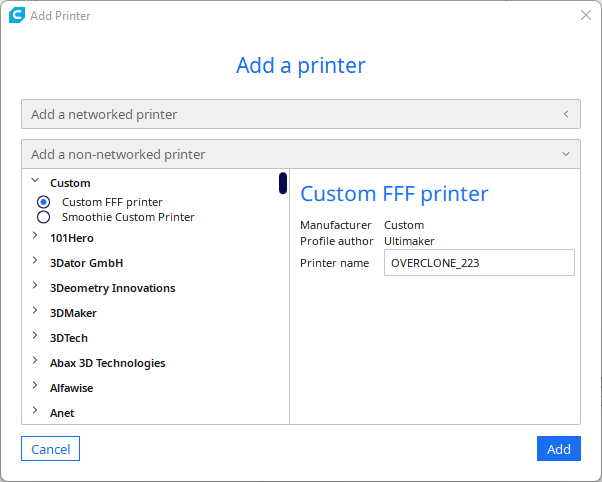602x482 pixels.
Task: Click the Custom FFF printer list label
Action: tap(112, 202)
